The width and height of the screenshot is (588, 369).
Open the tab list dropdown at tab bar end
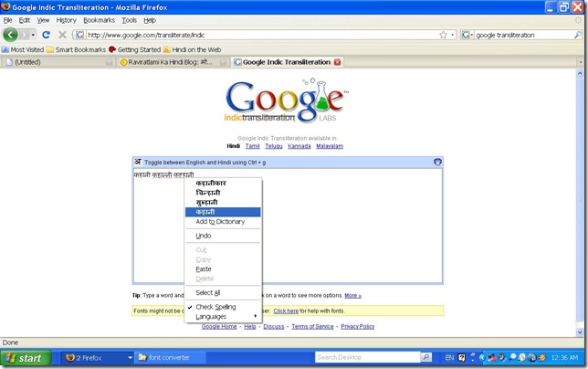tap(581, 62)
